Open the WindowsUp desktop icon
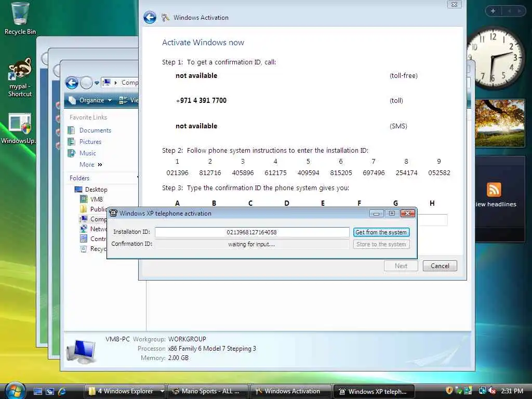 point(19,128)
